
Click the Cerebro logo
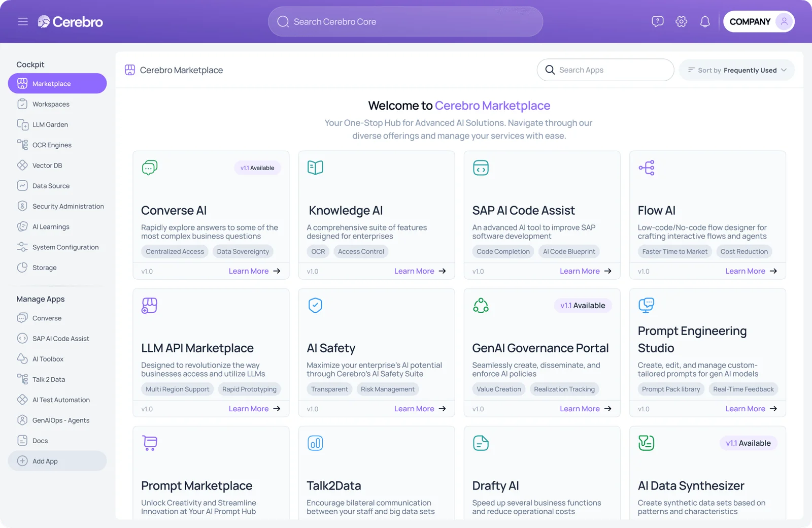click(70, 21)
